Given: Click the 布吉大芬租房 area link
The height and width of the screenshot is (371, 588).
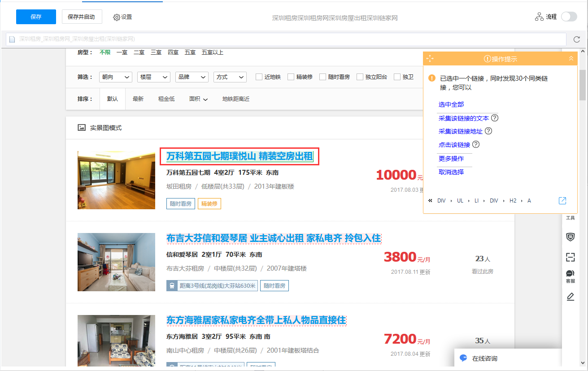Looking at the screenshot, I should (x=185, y=268).
